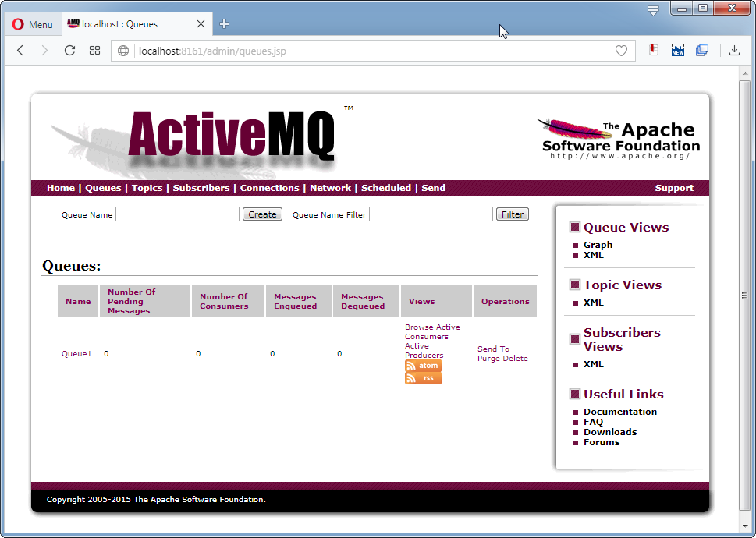Add page to bookmarks heart icon

[x=621, y=51]
